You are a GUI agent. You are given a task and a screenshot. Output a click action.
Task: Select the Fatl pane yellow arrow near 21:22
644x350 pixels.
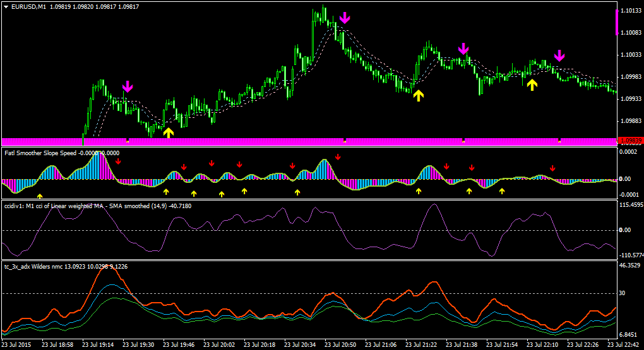point(419,191)
